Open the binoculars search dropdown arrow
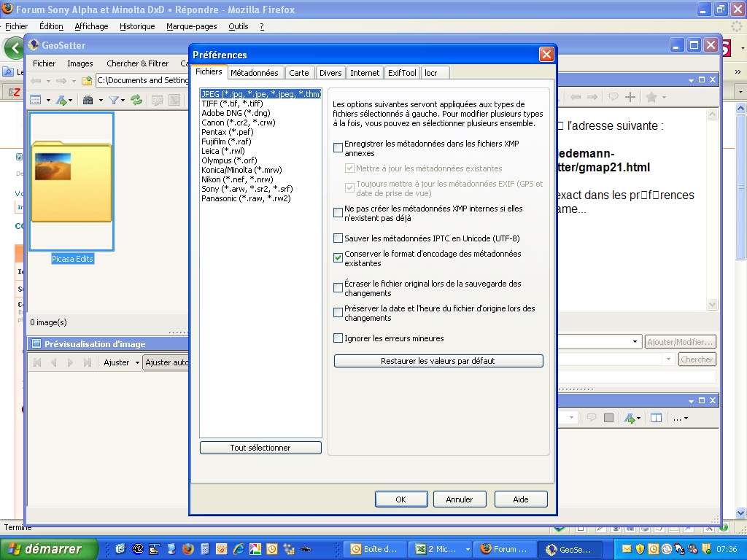Viewport: 747px width, 560px height. 101,101
